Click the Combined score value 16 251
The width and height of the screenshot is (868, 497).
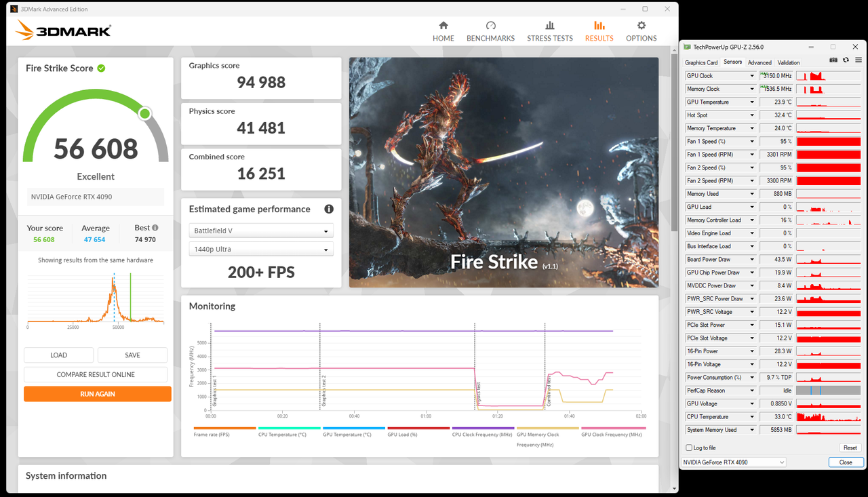[x=261, y=174]
